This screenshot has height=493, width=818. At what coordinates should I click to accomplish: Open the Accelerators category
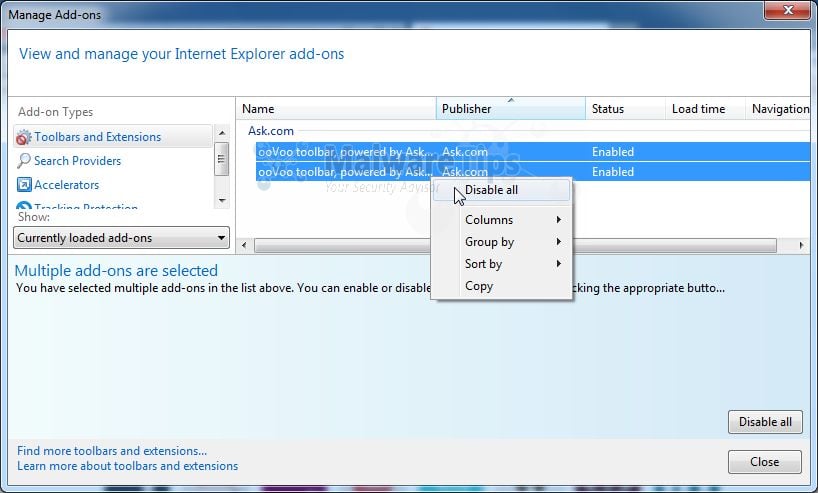tap(66, 185)
